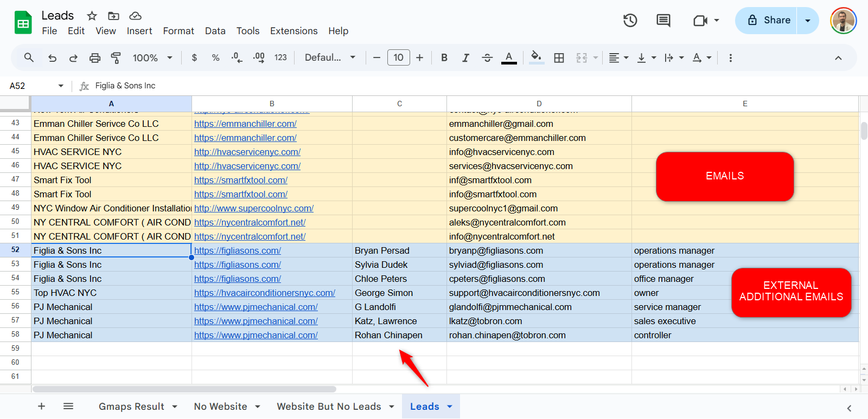Open the Extensions menu
This screenshot has width=868, height=419.
(x=294, y=31)
